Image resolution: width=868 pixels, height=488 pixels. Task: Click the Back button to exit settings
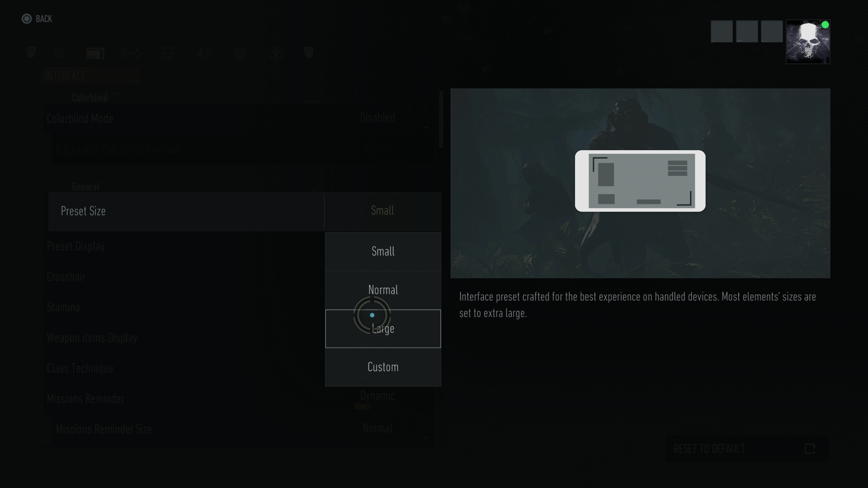37,19
